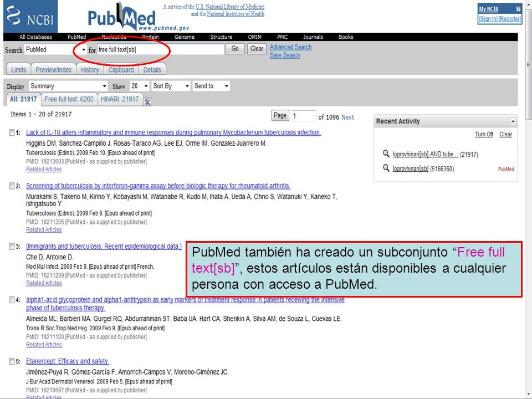Open OMIM in the navigation bar
Image resolution: width=532 pixels, height=399 pixels.
coord(255,37)
